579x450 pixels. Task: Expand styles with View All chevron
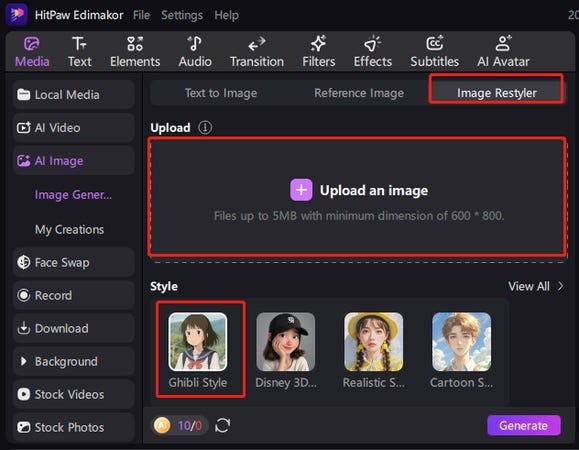coord(561,286)
